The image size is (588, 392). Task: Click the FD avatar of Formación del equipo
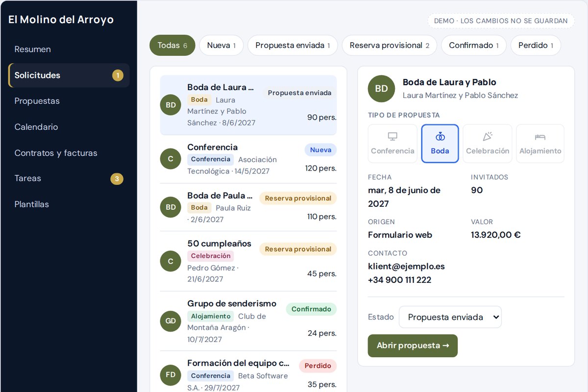click(171, 375)
